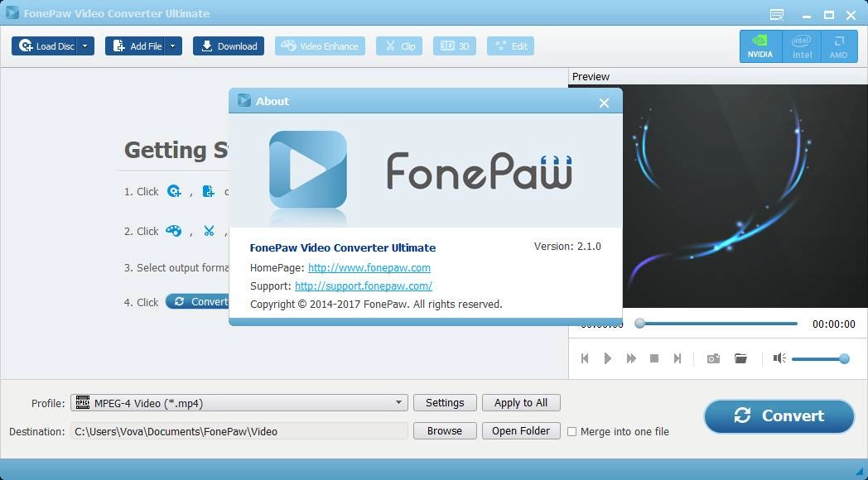Click the scissors icon in step 2
Image resolution: width=868 pixels, height=480 pixels.
pos(209,231)
